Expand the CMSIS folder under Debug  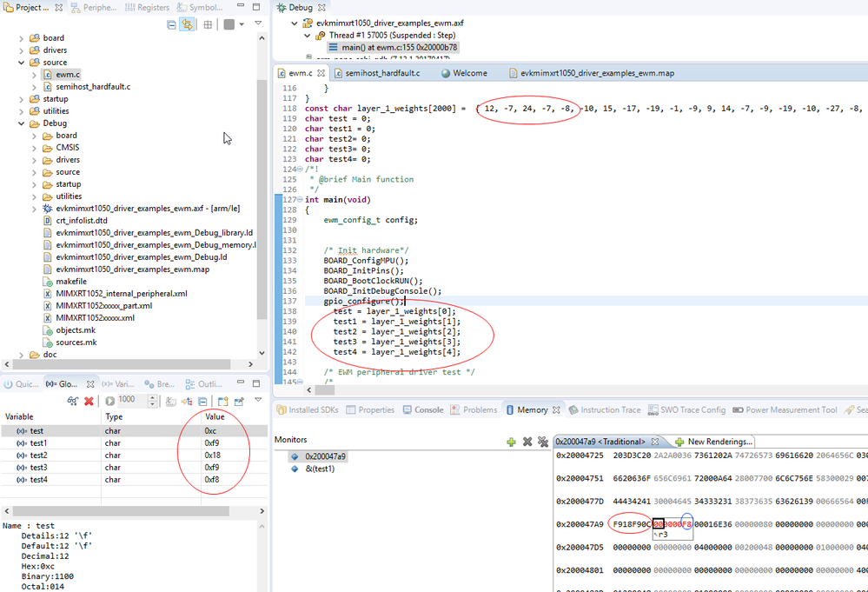(34, 148)
